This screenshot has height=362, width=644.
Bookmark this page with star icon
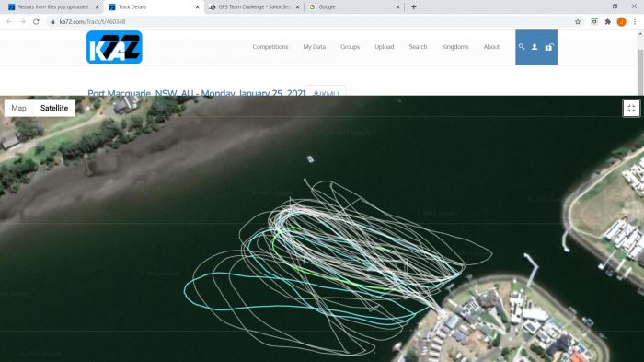(x=578, y=22)
